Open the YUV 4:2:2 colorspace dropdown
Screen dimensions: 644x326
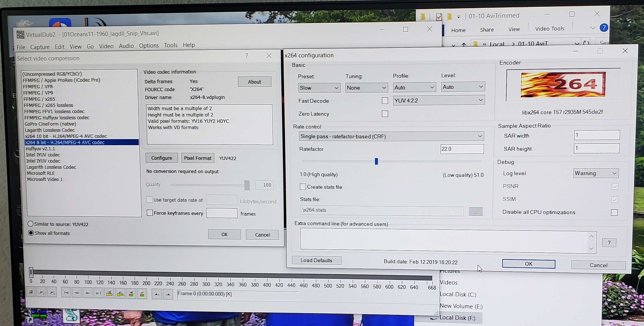coord(439,100)
